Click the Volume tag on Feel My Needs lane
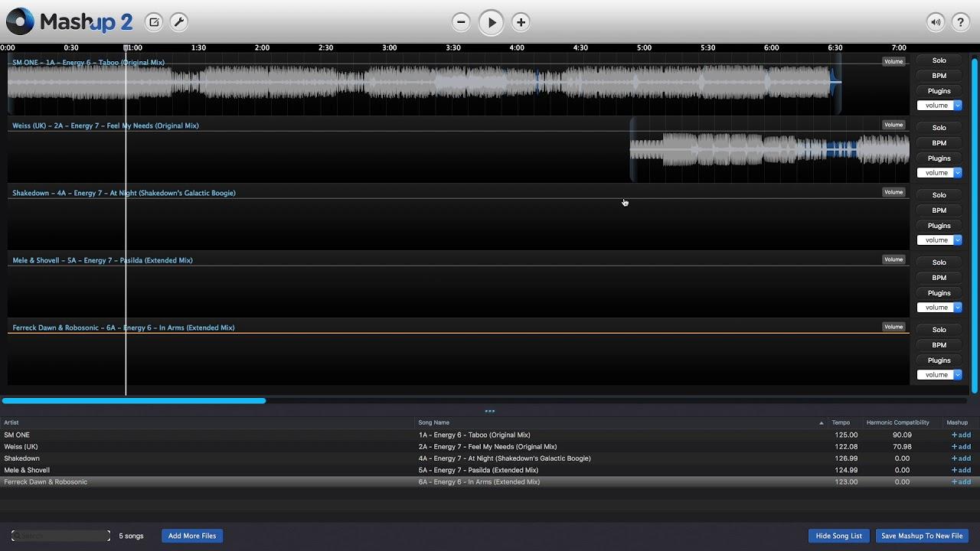Screen dimensions: 980x551 pyautogui.click(x=893, y=125)
